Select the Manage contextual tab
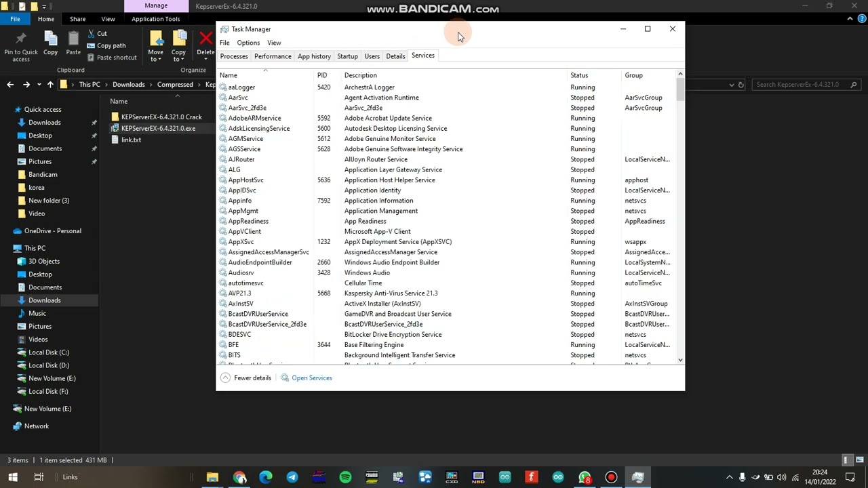Image resolution: width=868 pixels, height=488 pixels. (x=155, y=6)
